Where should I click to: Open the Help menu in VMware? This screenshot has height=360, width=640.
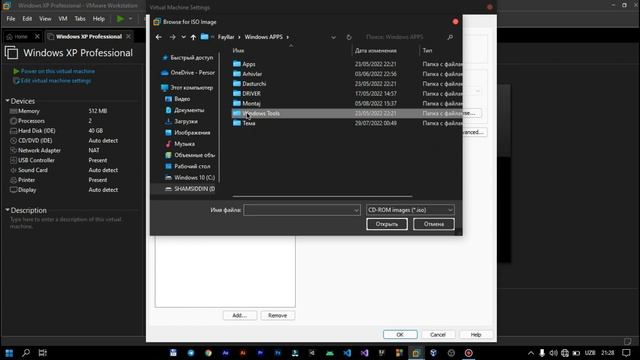point(98,19)
